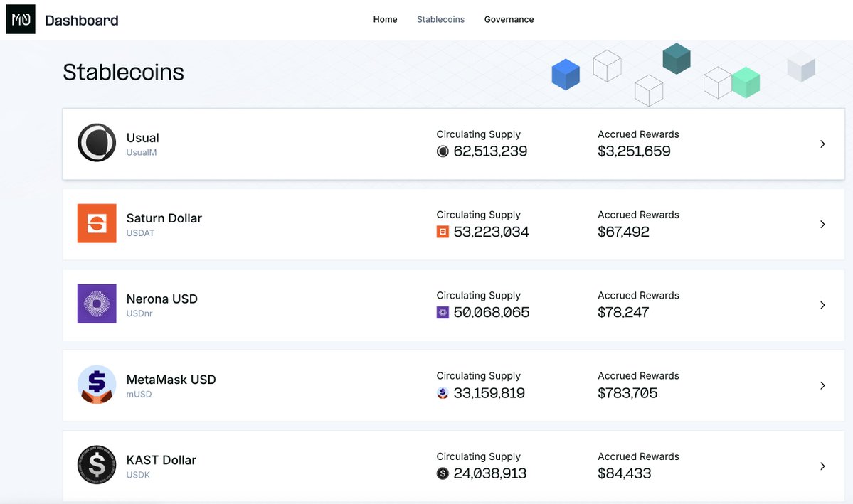Click the USDK ticker text

tap(138, 475)
